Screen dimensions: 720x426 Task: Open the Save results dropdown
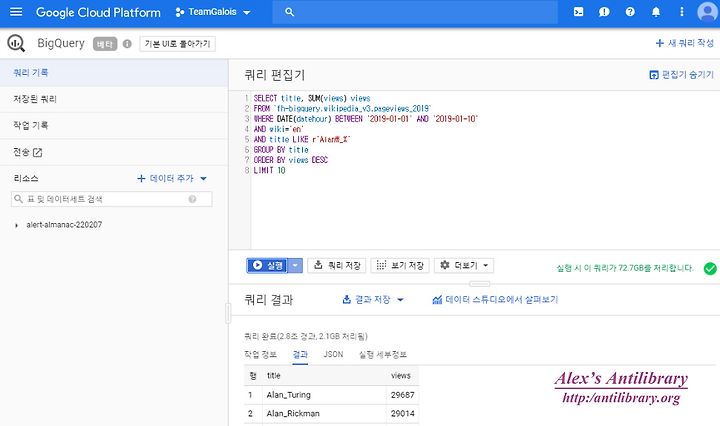(x=373, y=300)
